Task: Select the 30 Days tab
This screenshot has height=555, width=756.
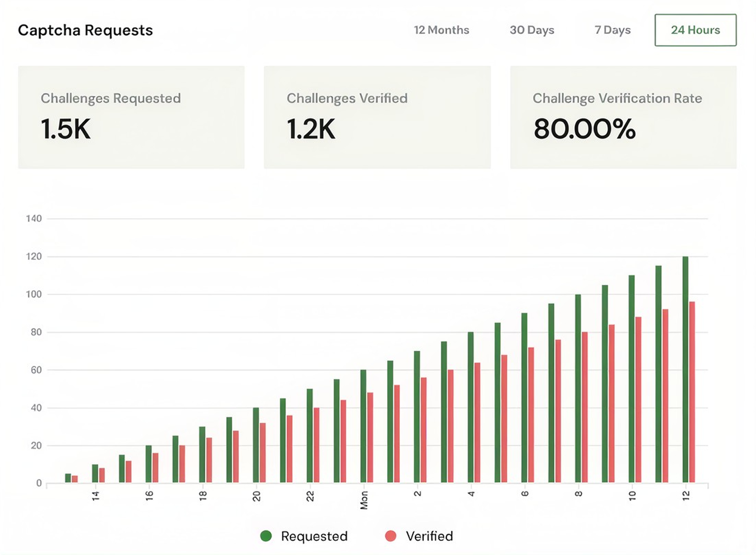Action: coord(532,30)
